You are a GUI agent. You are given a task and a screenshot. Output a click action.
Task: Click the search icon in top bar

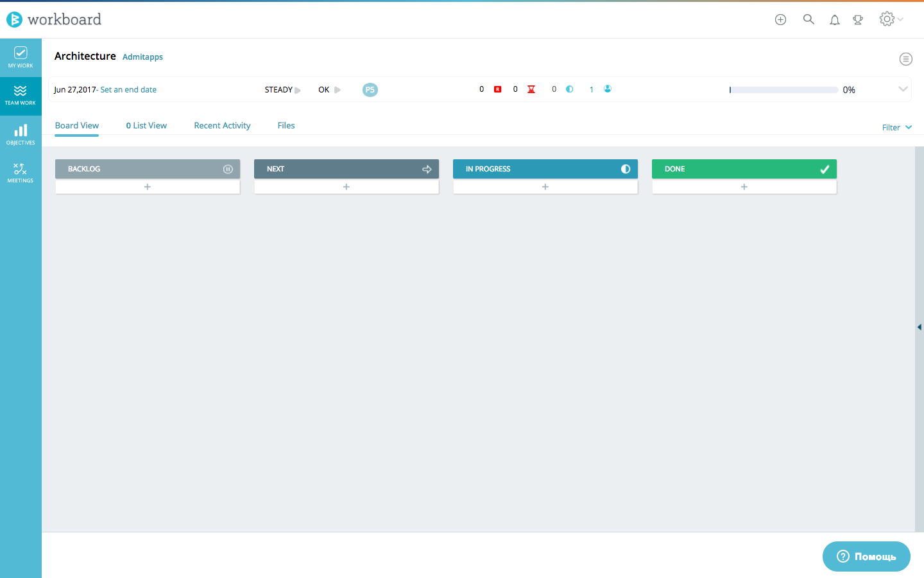point(809,19)
